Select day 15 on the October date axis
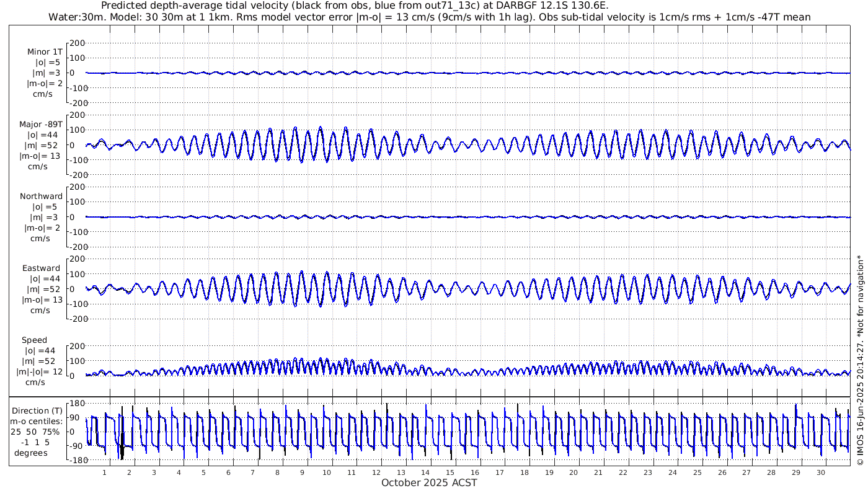This screenshot has width=868, height=496. click(x=450, y=472)
